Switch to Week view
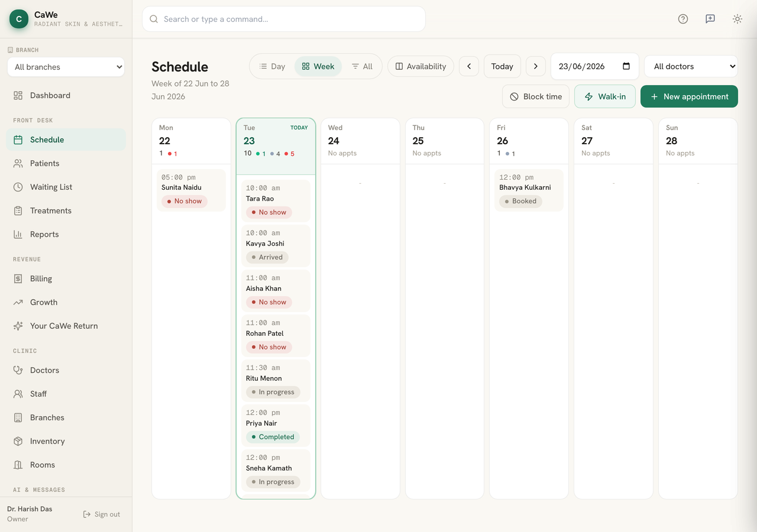The width and height of the screenshot is (757, 532). [318, 66]
